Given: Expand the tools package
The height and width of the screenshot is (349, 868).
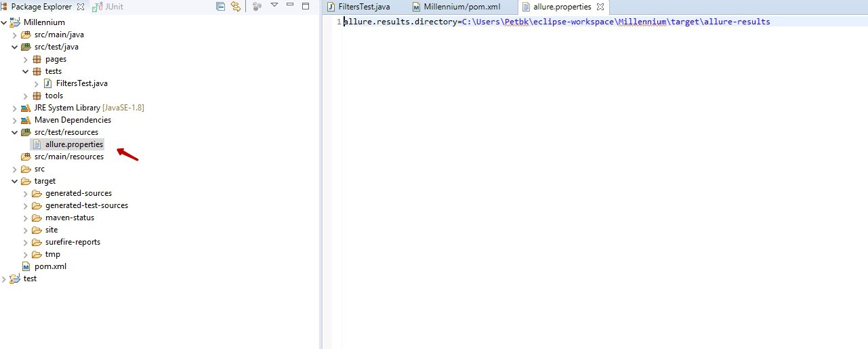Looking at the screenshot, I should click(x=26, y=96).
